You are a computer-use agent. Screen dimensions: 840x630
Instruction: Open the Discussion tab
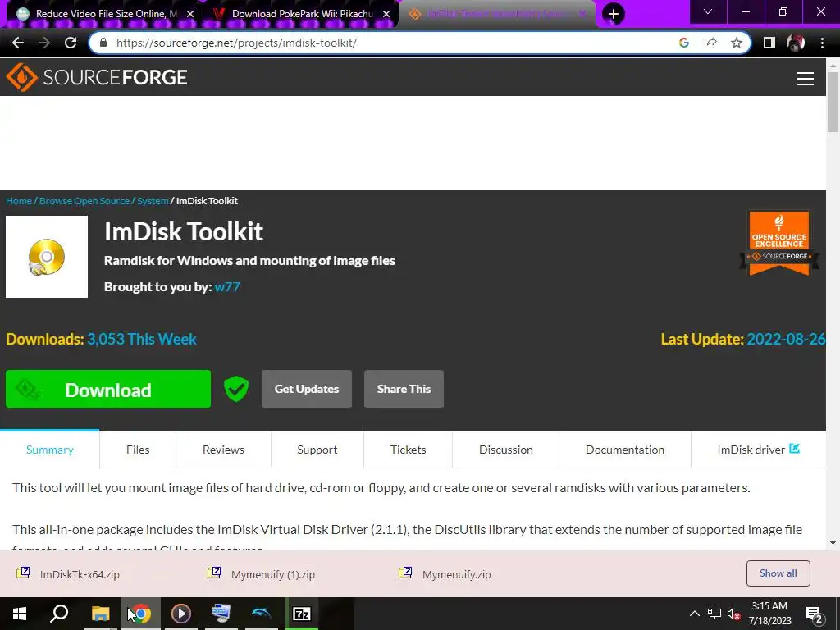[505, 450]
